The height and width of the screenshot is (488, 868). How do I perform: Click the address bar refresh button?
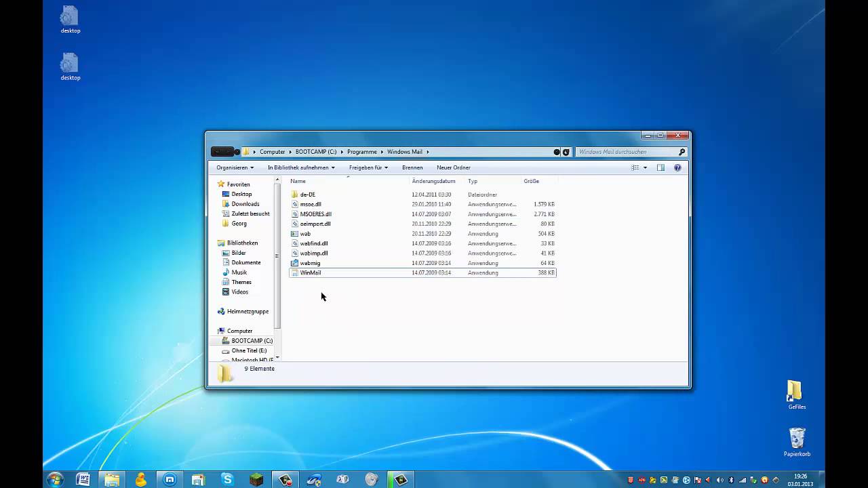pos(566,152)
